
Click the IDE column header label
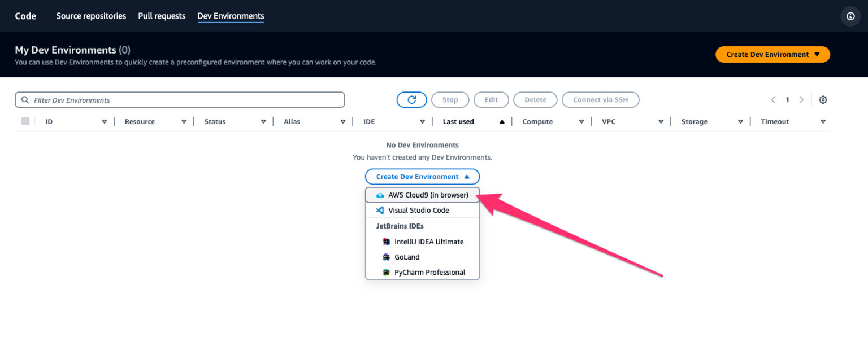tap(369, 122)
